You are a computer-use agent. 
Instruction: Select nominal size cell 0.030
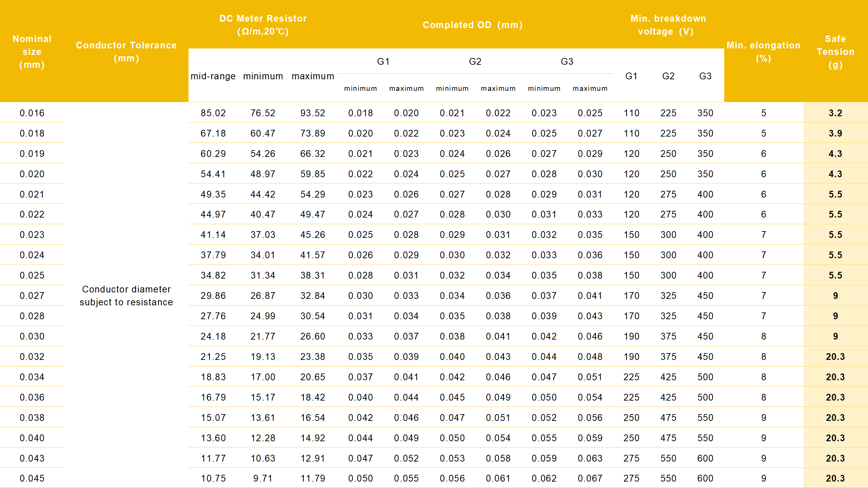[32, 336]
